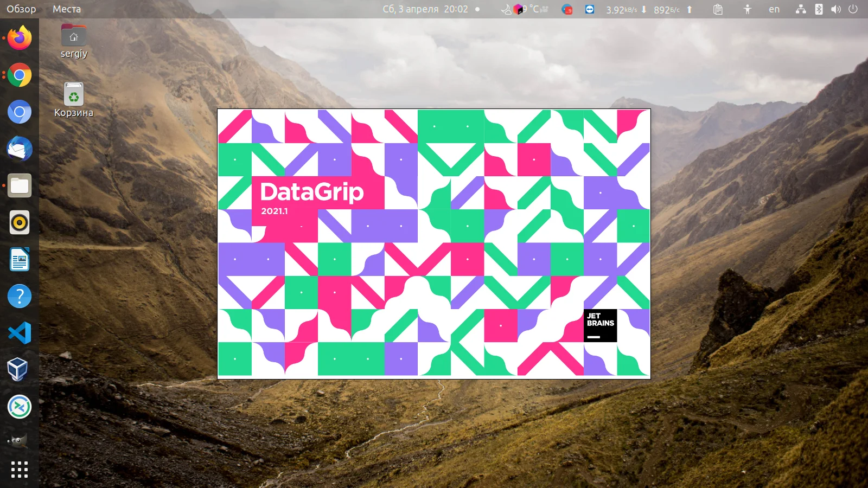The height and width of the screenshot is (488, 868).
Task: Open the Help icon in the dock
Action: click(x=20, y=296)
